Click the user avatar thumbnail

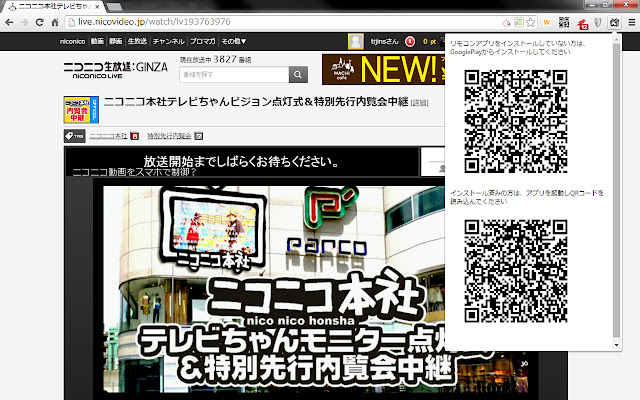356,42
